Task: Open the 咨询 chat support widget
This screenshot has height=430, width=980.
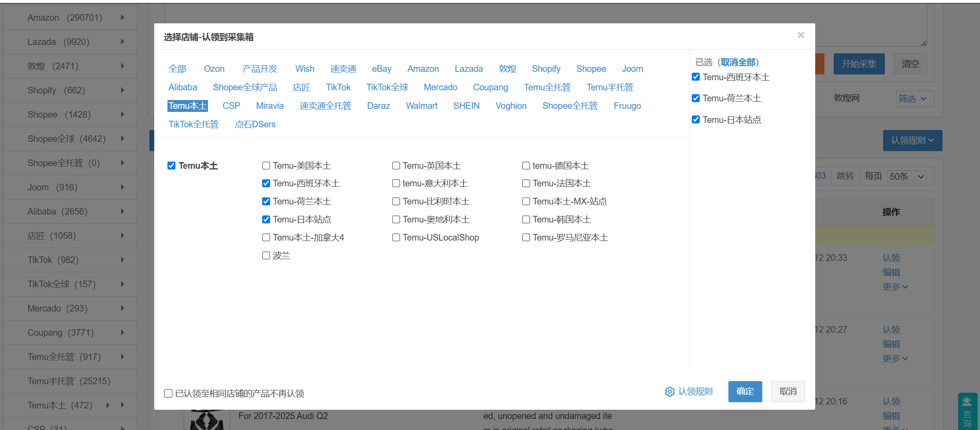Action: [x=967, y=411]
